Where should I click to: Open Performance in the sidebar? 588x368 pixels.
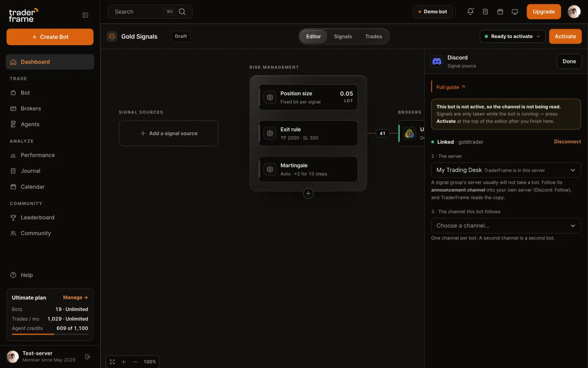[50, 155]
